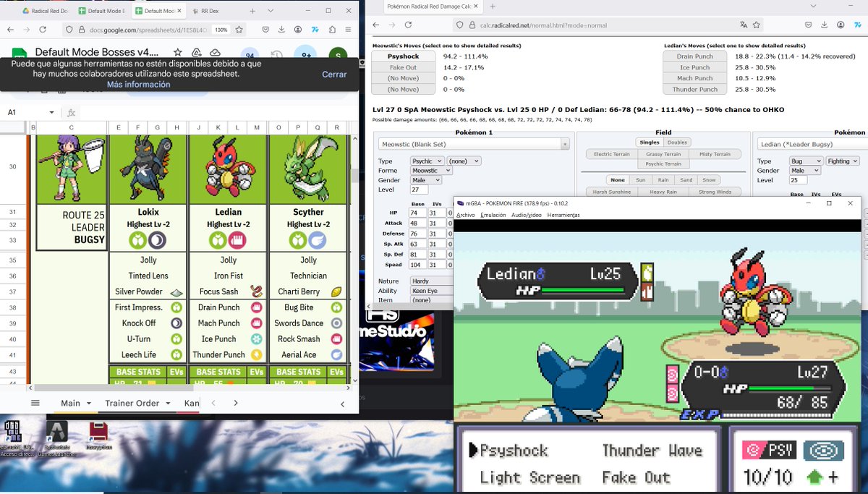Viewport: 868px width, 494px height.
Task: Open the launcher desktop shortcut with A logo
Action: pyautogui.click(x=56, y=435)
